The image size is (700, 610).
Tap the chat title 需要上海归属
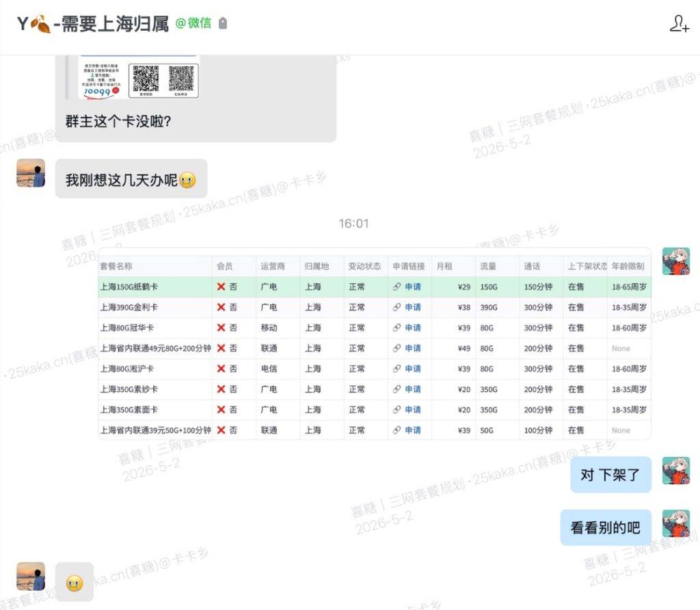115,24
